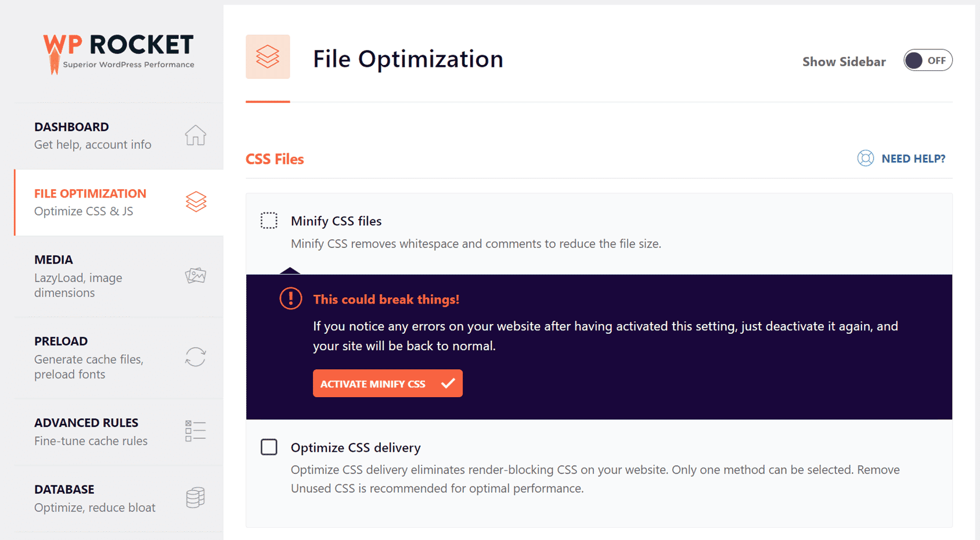Go to the Media settings section
Screen dimensions: 980x540
[x=119, y=276]
